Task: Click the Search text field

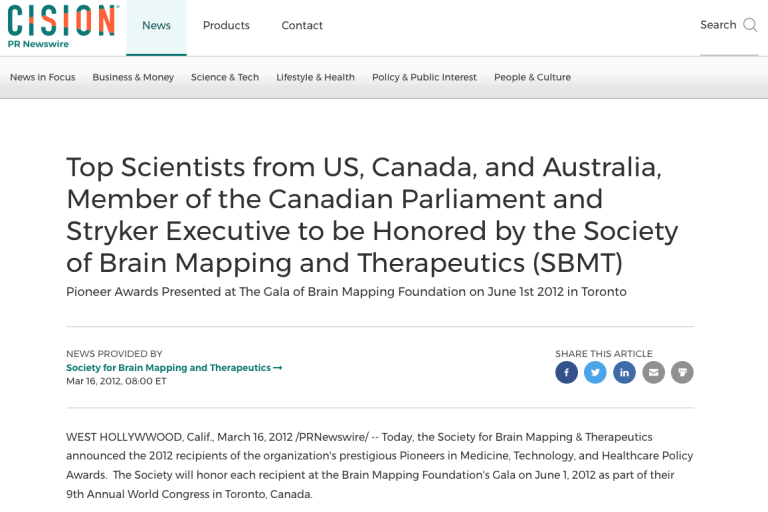Action: tap(717, 25)
